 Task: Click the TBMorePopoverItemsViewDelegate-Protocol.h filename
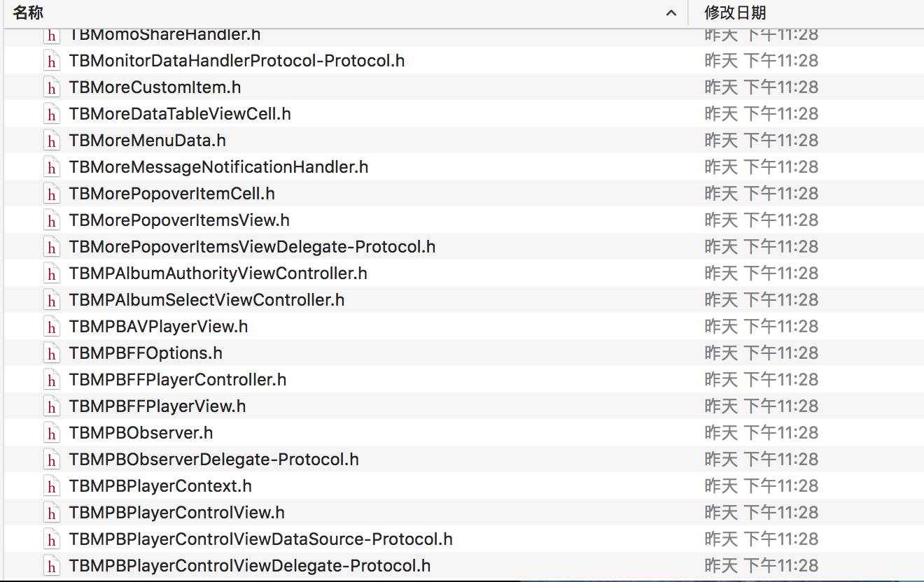[x=252, y=247]
